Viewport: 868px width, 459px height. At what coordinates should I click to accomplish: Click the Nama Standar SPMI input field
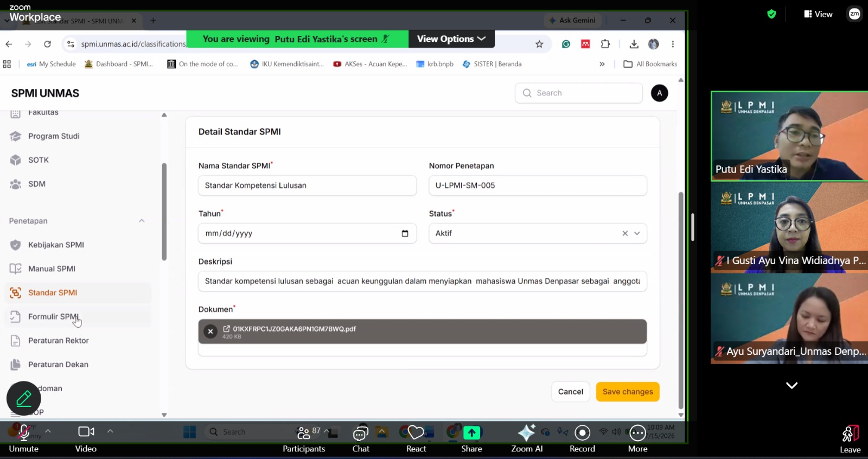coord(307,186)
